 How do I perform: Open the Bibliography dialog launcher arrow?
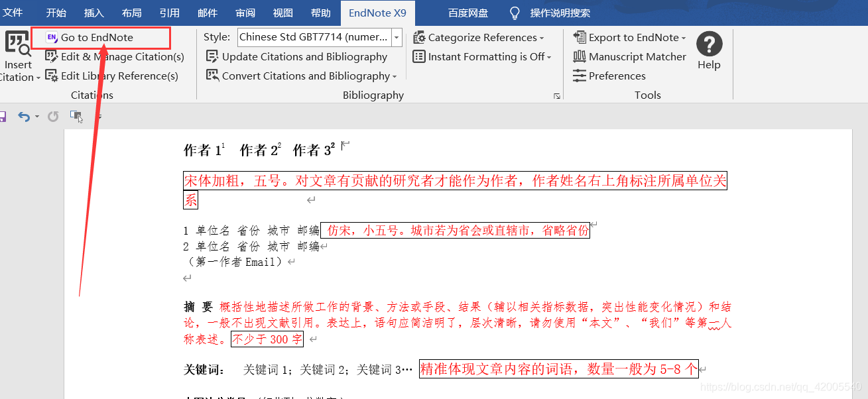coord(557,97)
